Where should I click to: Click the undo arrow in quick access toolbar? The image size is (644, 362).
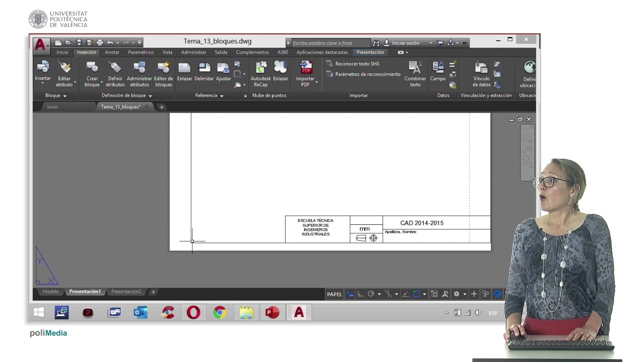110,43
